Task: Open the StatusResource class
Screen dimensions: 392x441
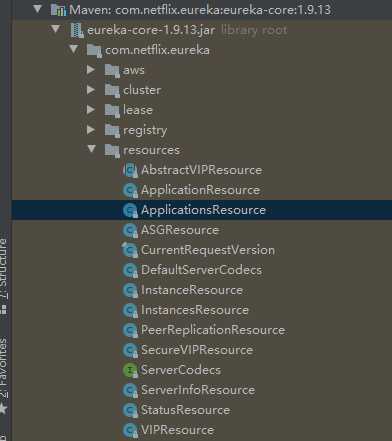Action: click(x=185, y=410)
